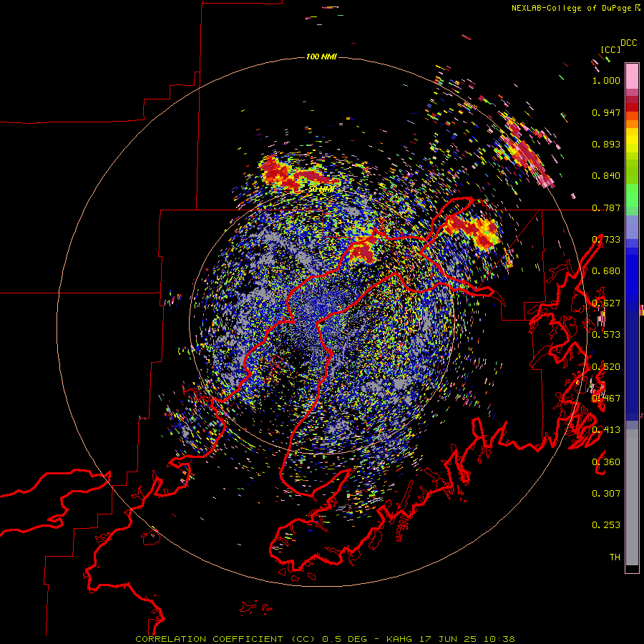This screenshot has width=644, height=644.
Task: Click the yellow segment of the color bar
Action: coord(632,140)
